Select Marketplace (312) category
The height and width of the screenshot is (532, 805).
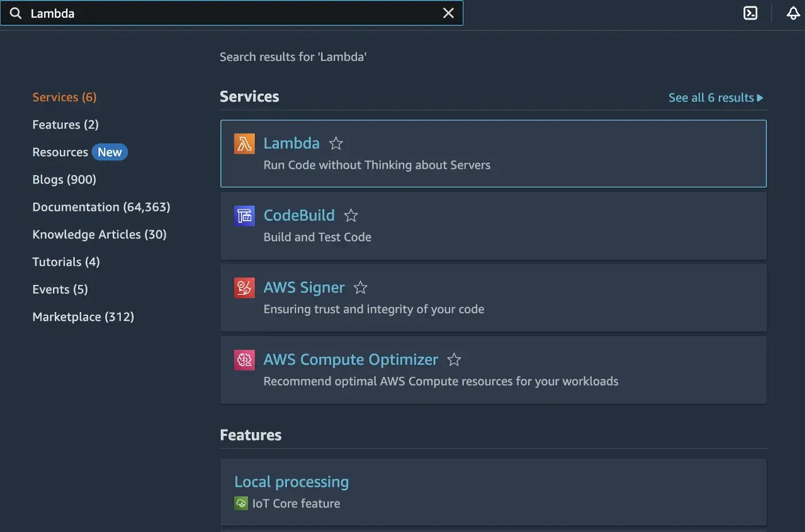83,317
